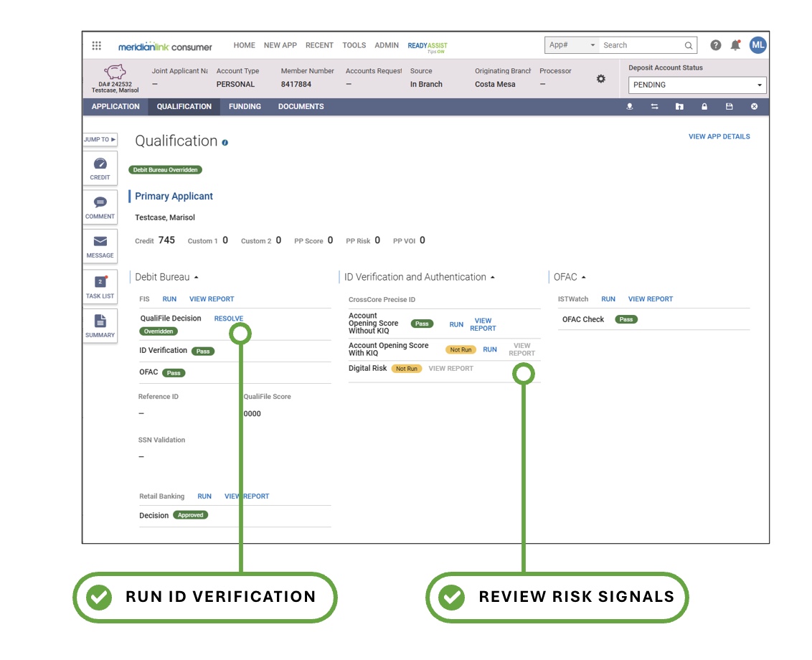The width and height of the screenshot is (812, 660).
Task: Switch to the FUNDING tab
Action: pyautogui.click(x=245, y=106)
